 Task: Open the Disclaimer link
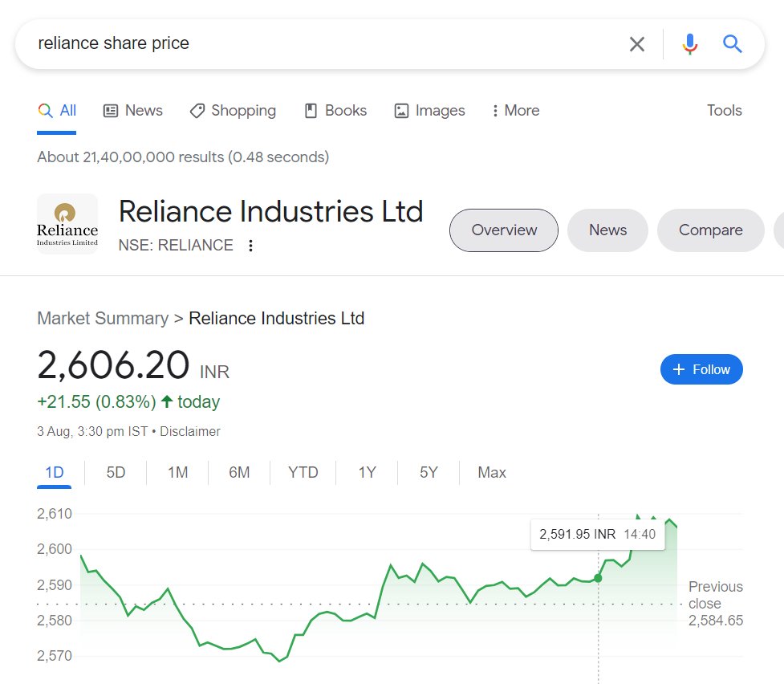[x=190, y=431]
